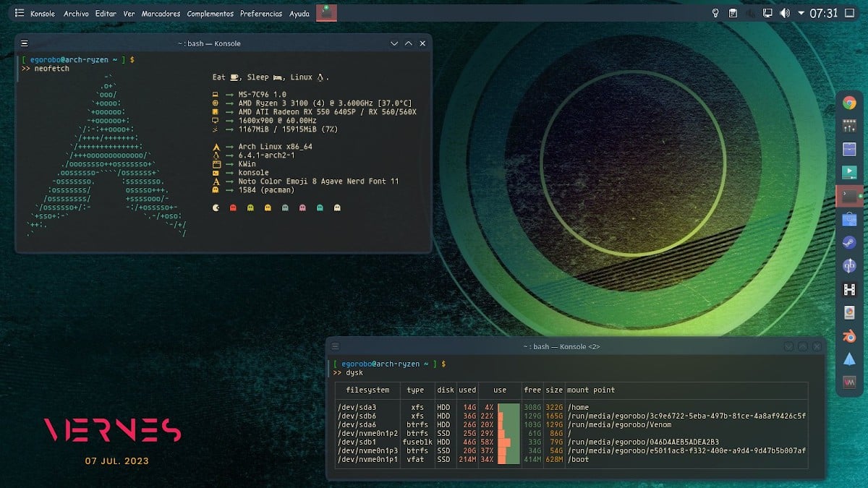Open the Konsole application menu

pyautogui.click(x=43, y=14)
